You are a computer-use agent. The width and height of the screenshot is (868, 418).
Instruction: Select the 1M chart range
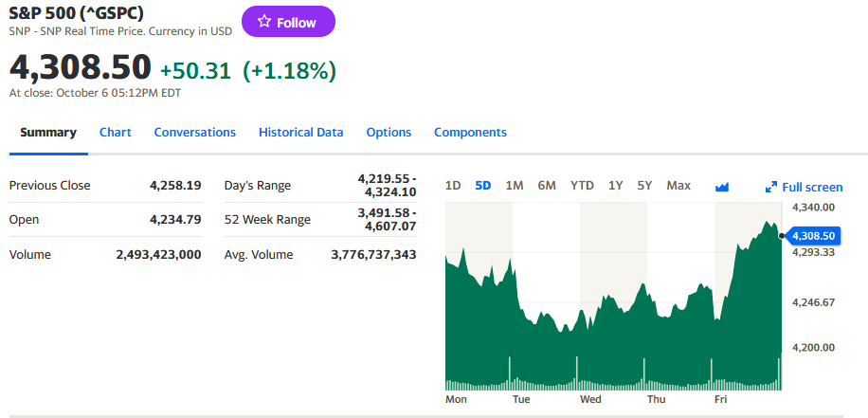(x=515, y=186)
